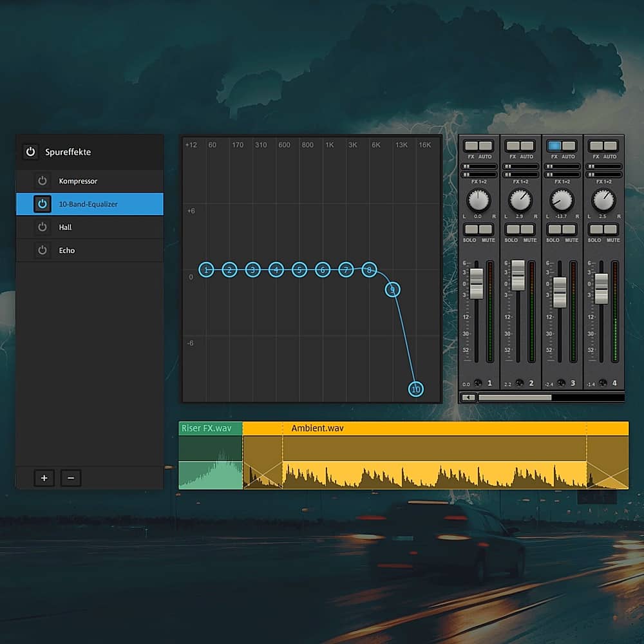The image size is (644, 644).
Task: Enable the Echo effect power icon
Action: [x=43, y=251]
